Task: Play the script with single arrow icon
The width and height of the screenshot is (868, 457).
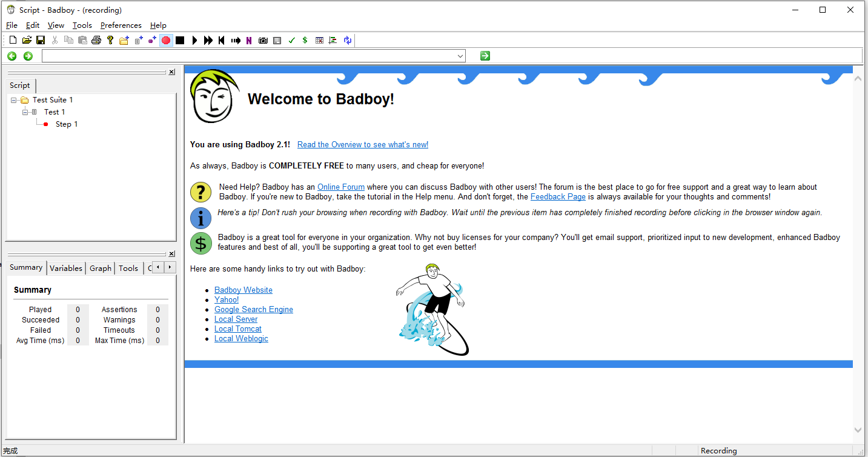Action: coord(194,41)
